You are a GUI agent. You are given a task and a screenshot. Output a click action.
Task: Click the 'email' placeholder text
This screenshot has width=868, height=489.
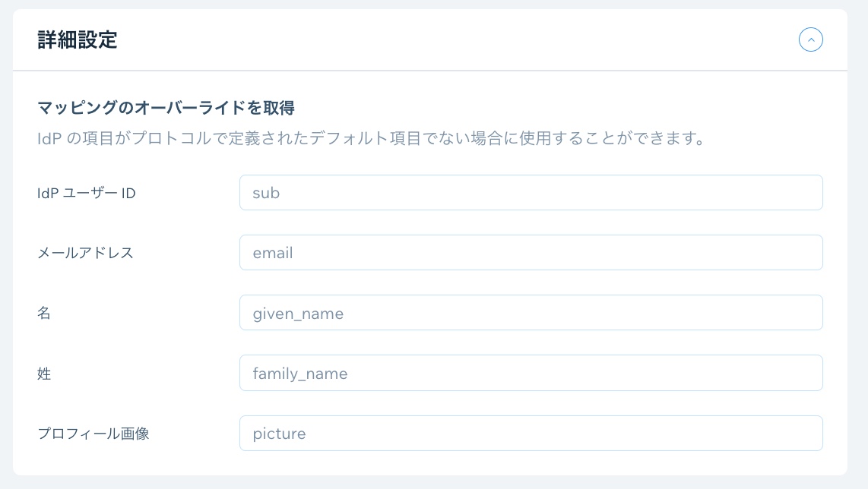click(x=273, y=253)
